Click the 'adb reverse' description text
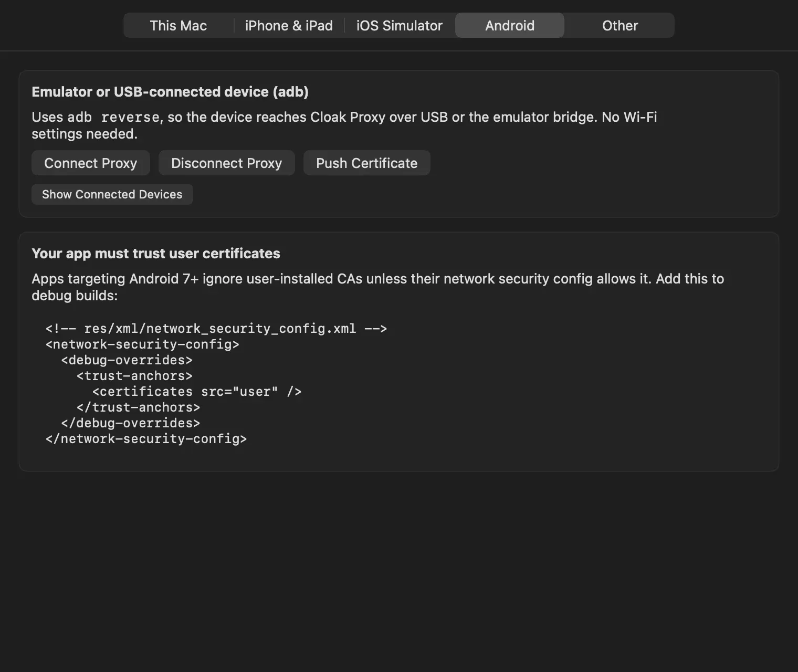This screenshot has width=798, height=672. coord(344,125)
